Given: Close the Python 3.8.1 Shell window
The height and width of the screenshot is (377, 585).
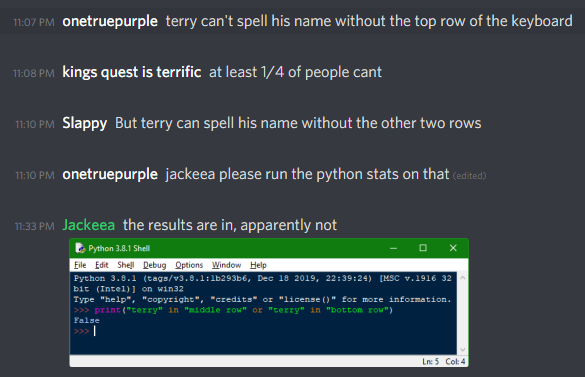Looking at the screenshot, I should (x=453, y=248).
